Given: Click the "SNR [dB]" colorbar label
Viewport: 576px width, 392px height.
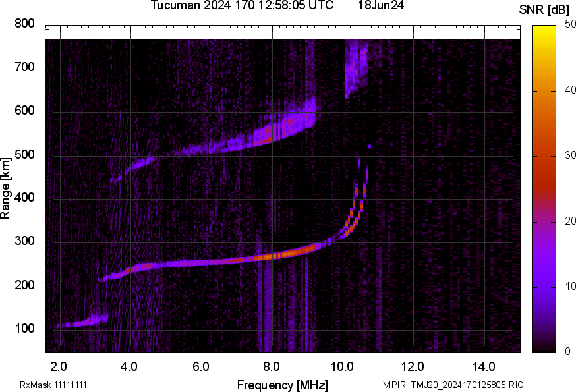Looking at the screenshot, I should tap(544, 9).
